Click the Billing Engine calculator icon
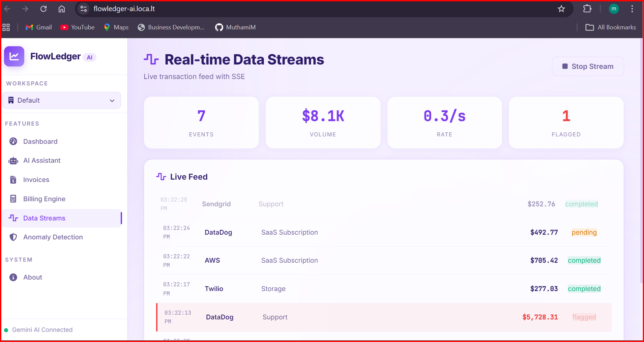The image size is (644, 342). (13, 199)
